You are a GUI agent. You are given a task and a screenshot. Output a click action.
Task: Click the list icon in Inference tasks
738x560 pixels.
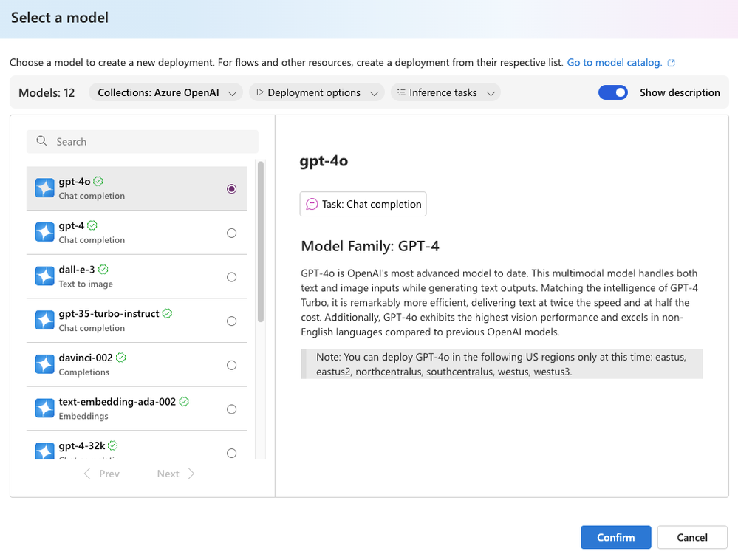point(401,92)
